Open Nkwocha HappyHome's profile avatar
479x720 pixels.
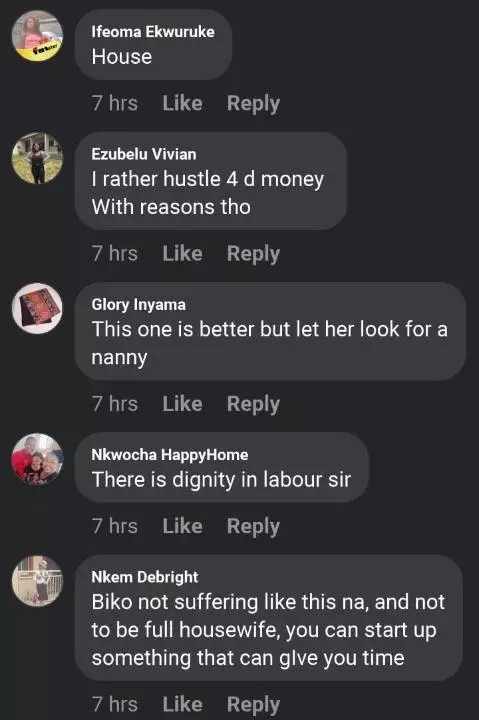click(37, 459)
